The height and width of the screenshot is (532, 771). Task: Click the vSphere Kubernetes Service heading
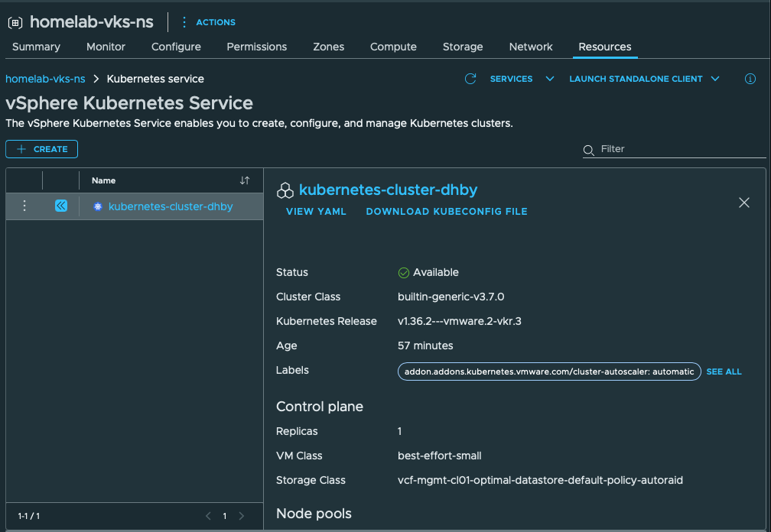pyautogui.click(x=129, y=103)
